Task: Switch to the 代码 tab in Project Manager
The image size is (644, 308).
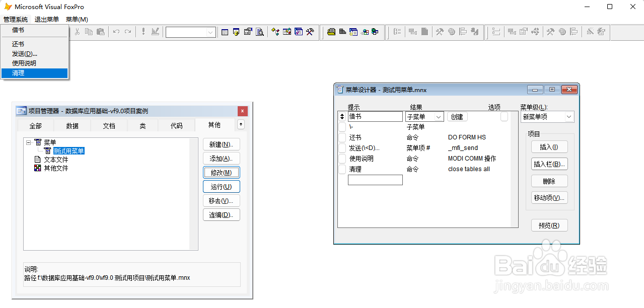Action: 176,126
